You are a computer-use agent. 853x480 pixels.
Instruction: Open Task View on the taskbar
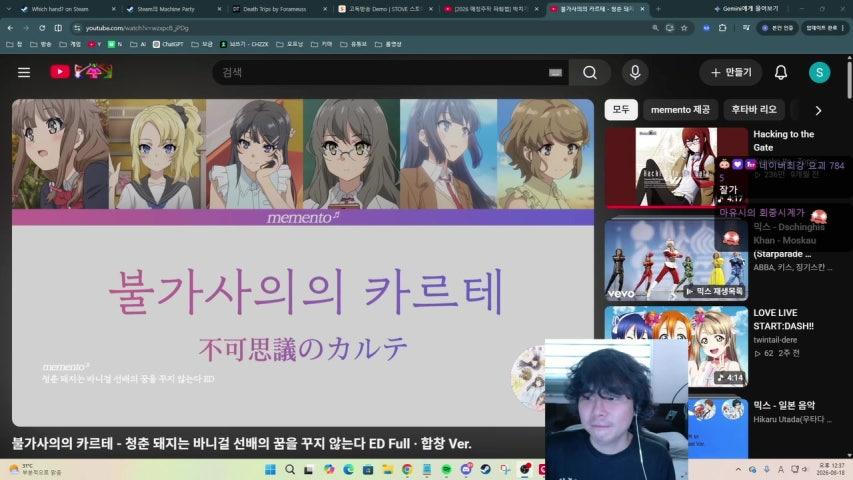[309, 469]
